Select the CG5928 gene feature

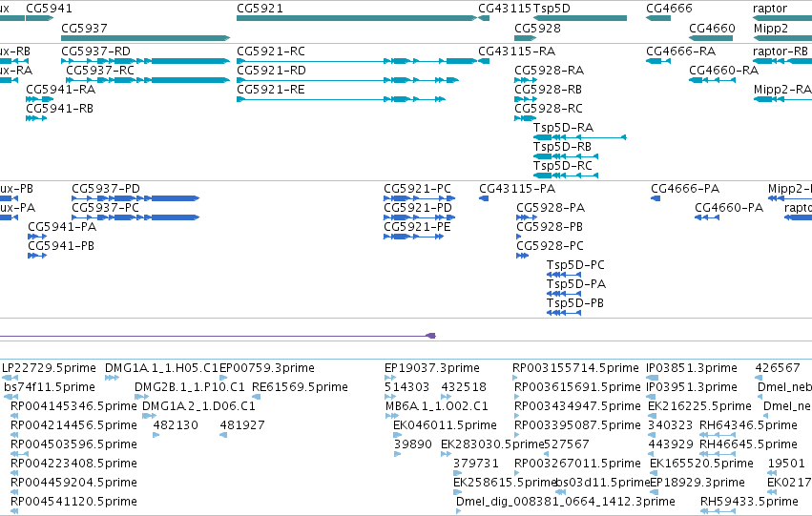525,38
